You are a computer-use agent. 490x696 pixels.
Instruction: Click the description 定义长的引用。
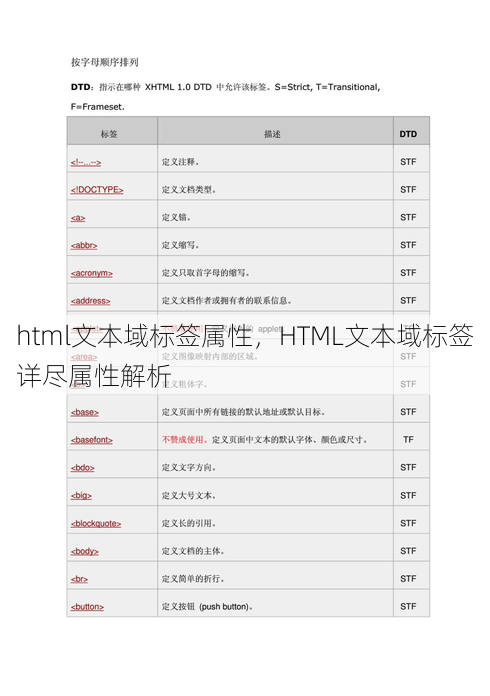coord(189,523)
